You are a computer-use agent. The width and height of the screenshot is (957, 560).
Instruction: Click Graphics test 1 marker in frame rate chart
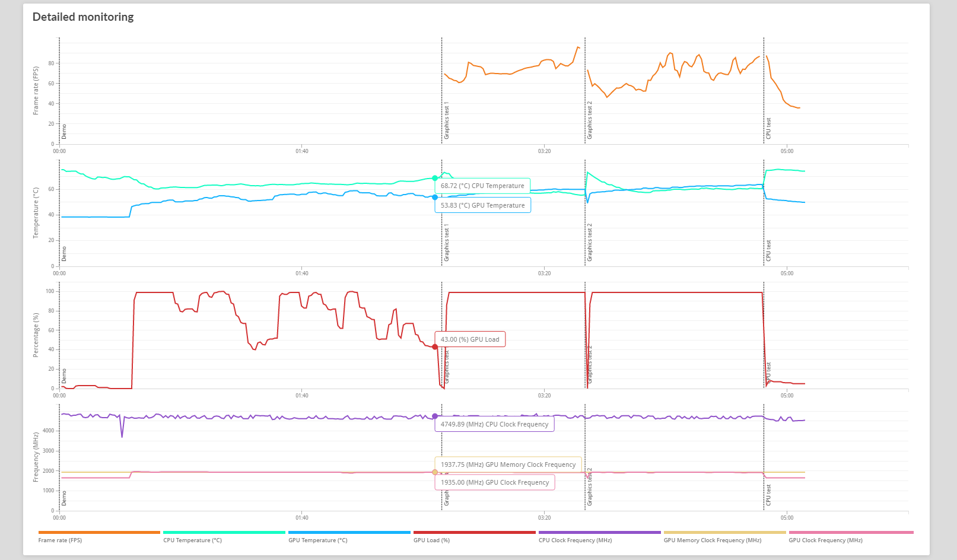coord(447,120)
